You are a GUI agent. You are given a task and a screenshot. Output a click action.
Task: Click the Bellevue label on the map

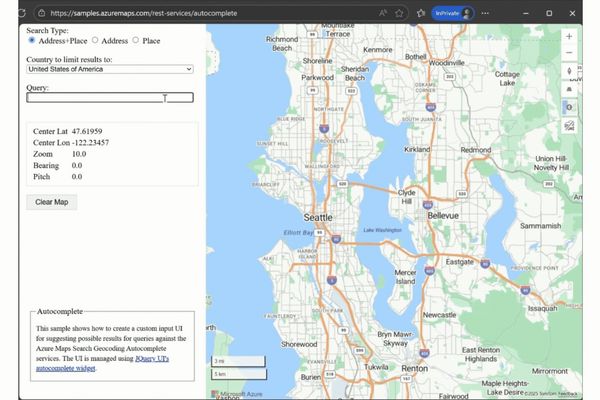443,216
